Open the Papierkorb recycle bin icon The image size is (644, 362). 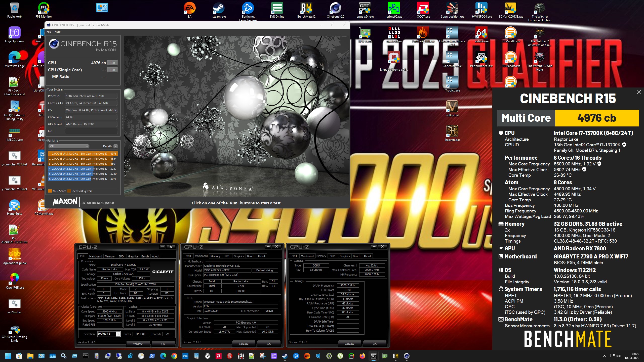click(14, 10)
